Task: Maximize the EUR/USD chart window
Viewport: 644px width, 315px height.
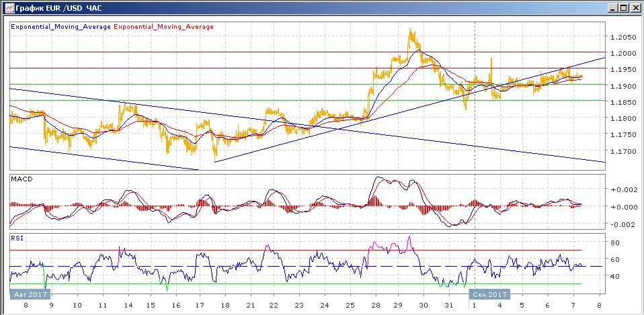Action: pos(623,8)
